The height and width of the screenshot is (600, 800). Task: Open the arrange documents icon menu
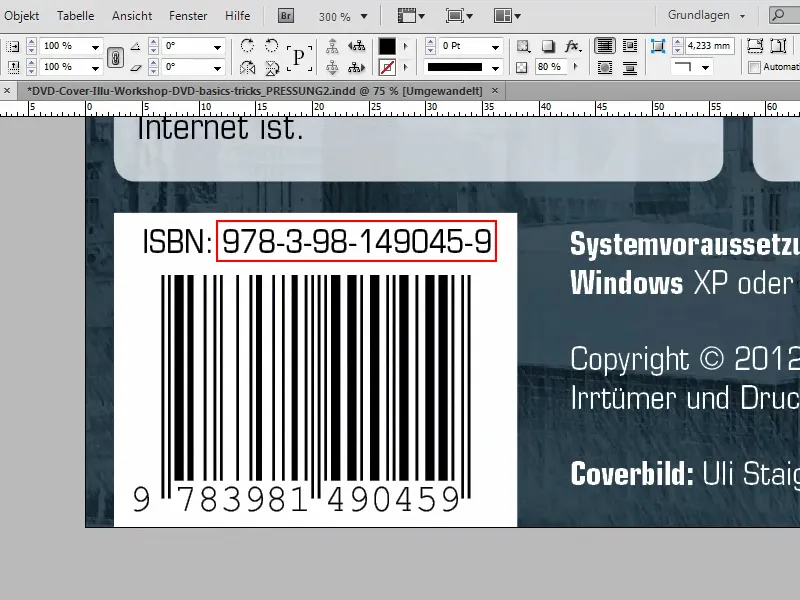[507, 16]
